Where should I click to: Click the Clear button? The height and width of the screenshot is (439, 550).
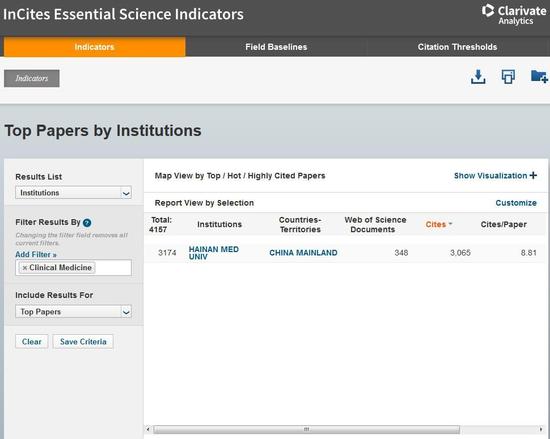[x=32, y=342]
